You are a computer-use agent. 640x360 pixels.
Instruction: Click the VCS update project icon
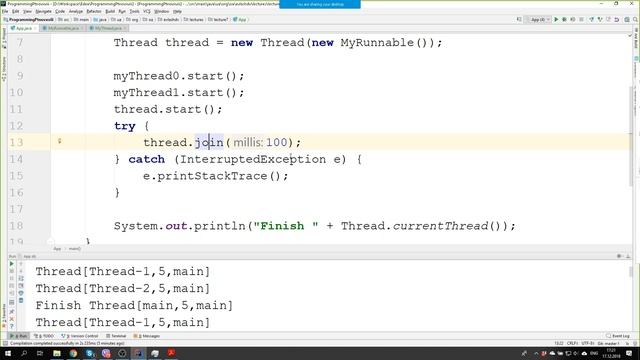pos(591,20)
